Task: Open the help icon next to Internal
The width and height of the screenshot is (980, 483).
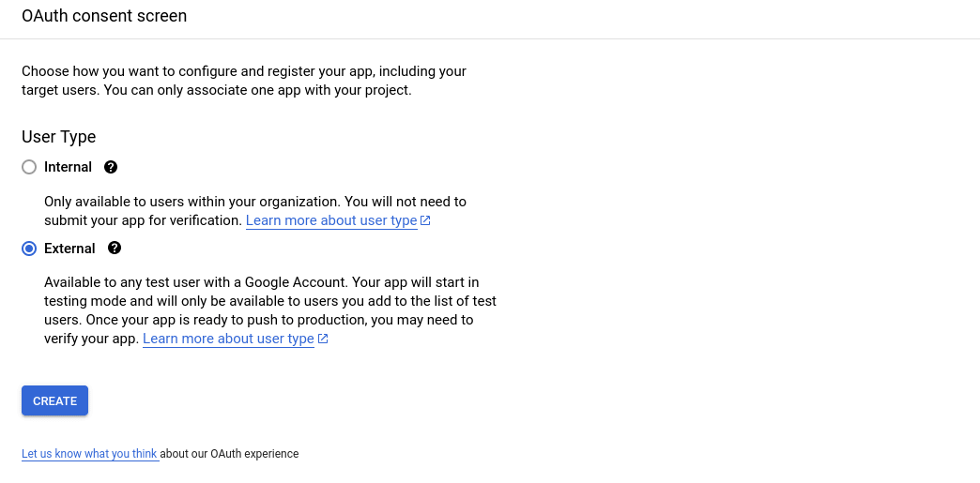Action: point(111,167)
